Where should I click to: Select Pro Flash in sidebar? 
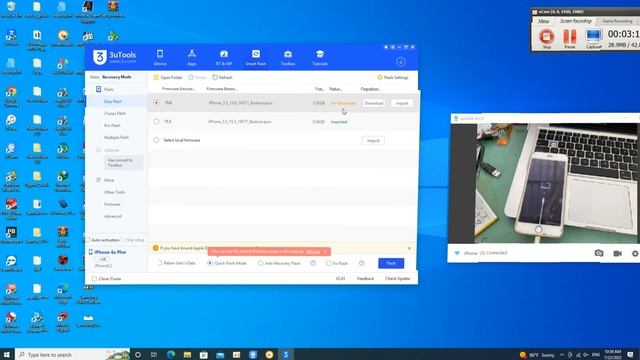coord(112,125)
